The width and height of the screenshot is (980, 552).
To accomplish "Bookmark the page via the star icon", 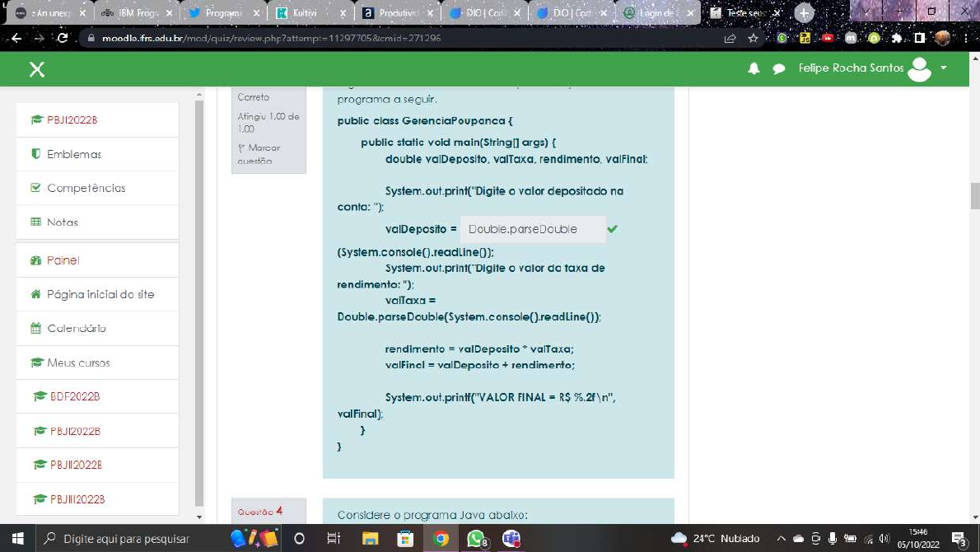I will (x=753, y=38).
